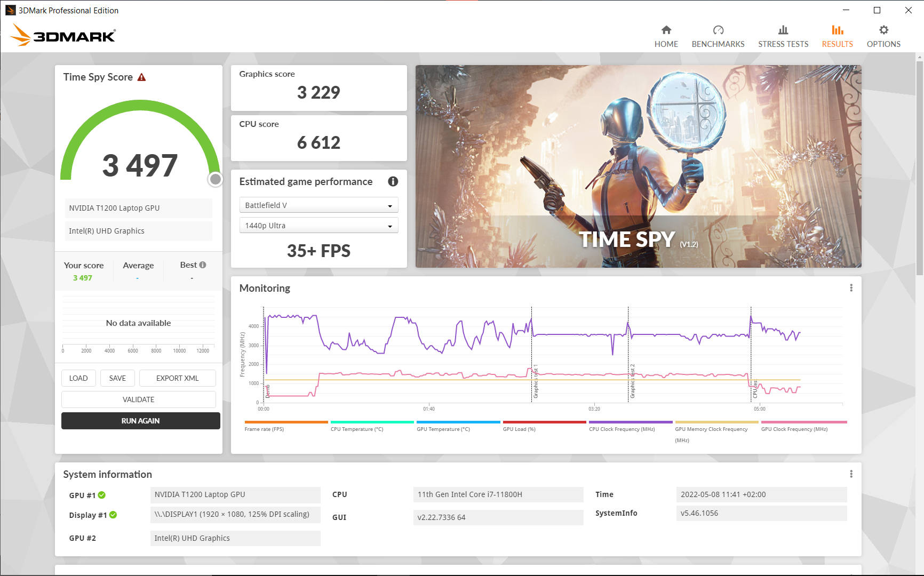Click the Average score column
The width and height of the screenshot is (924, 576).
pos(138,271)
